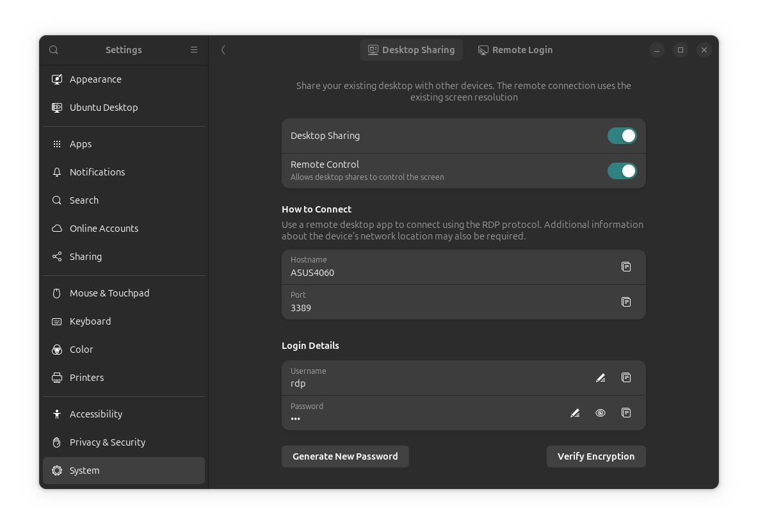Edit the password using the pencil icon
Screen dimensions: 758x532
coord(575,412)
